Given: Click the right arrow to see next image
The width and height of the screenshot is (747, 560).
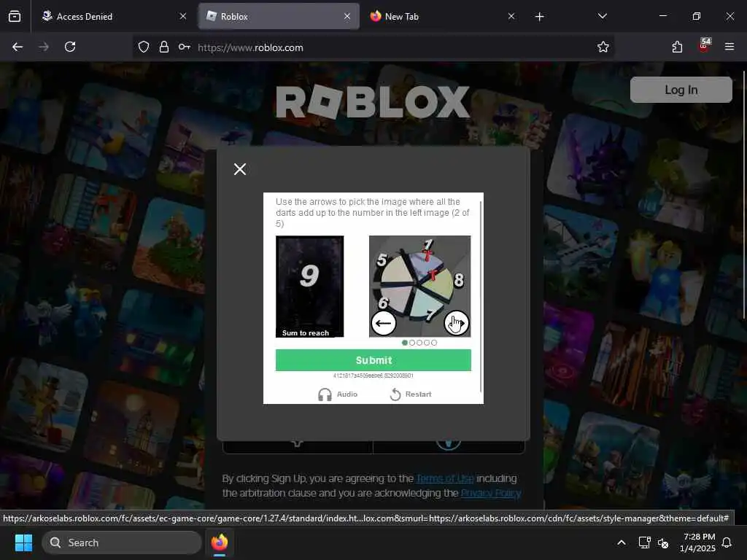Looking at the screenshot, I should pyautogui.click(x=457, y=323).
